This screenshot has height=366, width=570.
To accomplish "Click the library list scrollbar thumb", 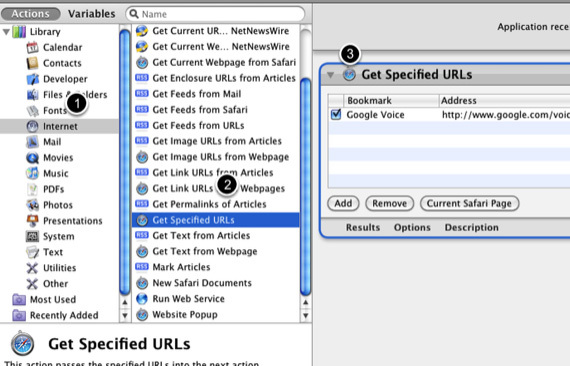I will click(125, 162).
